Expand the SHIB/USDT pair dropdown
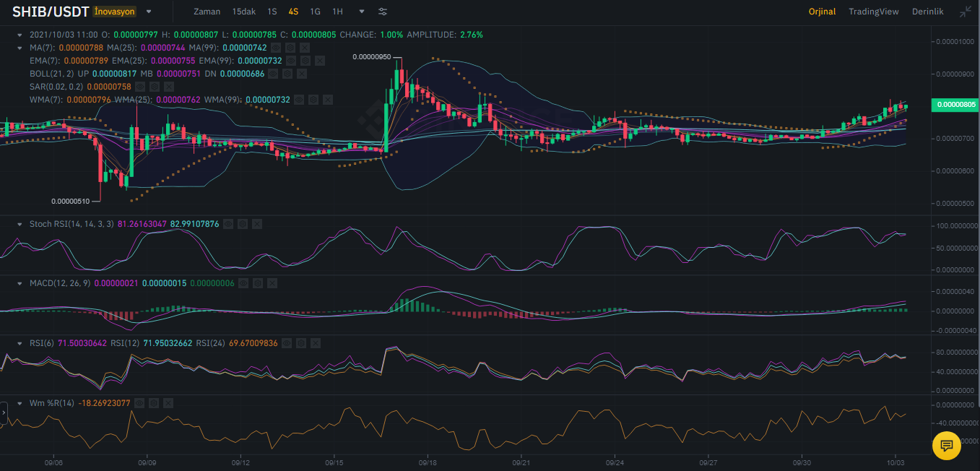The width and height of the screenshot is (980, 471). [x=149, y=12]
